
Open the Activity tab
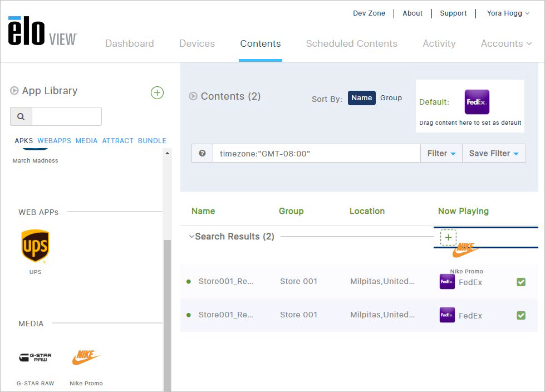coord(439,43)
